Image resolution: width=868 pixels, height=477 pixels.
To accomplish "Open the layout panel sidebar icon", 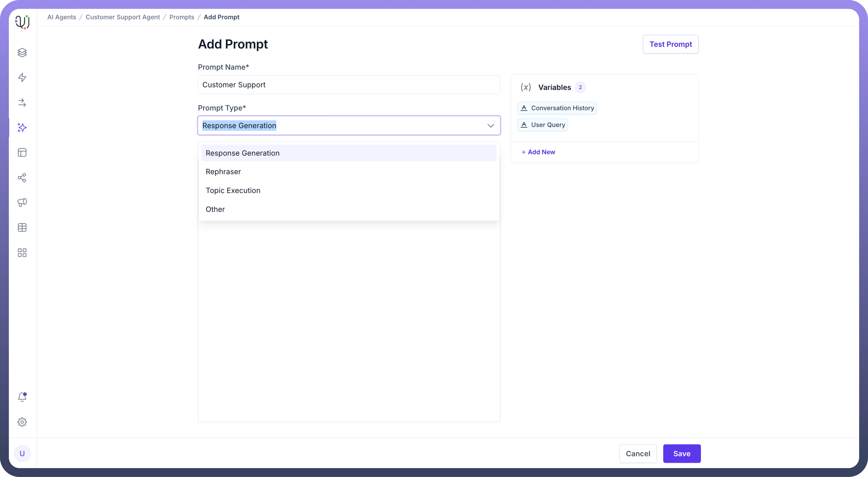I will (22, 152).
